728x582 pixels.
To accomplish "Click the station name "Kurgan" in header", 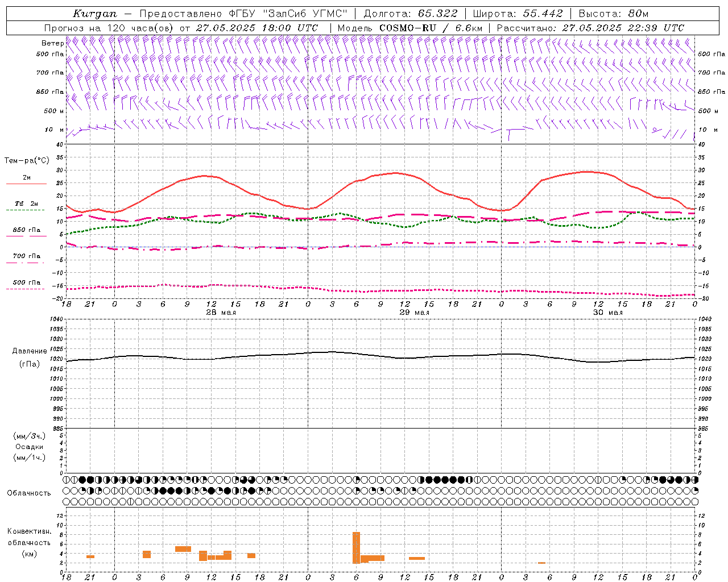I will coord(95,14).
